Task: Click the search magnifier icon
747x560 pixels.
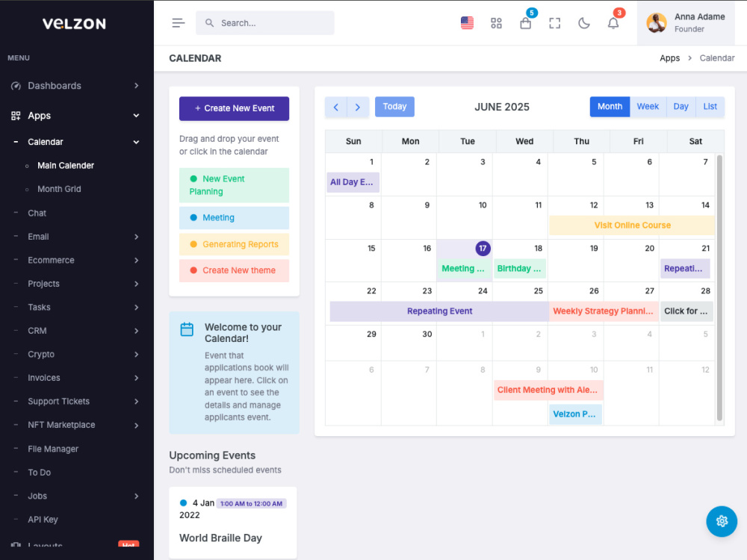Action: coord(209,23)
